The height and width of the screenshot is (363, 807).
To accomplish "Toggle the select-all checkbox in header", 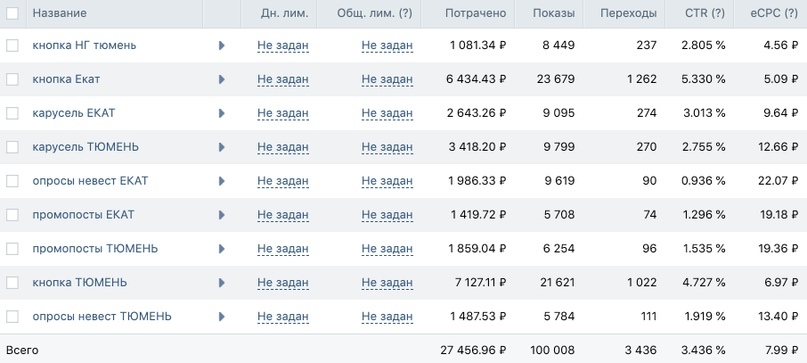I will [12, 13].
